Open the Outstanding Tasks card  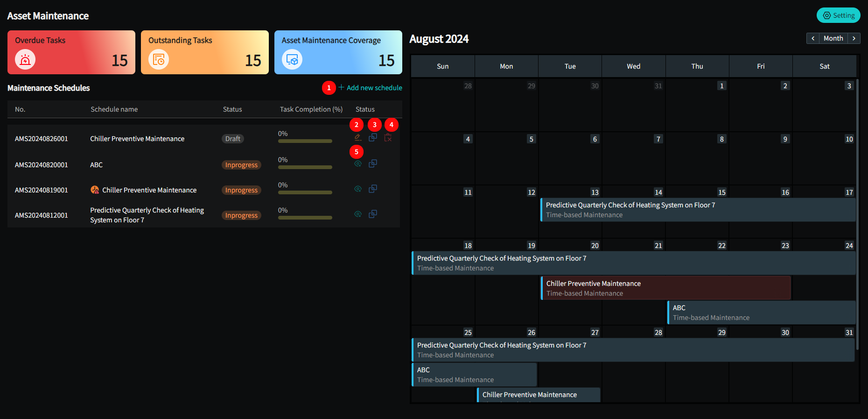(x=205, y=52)
